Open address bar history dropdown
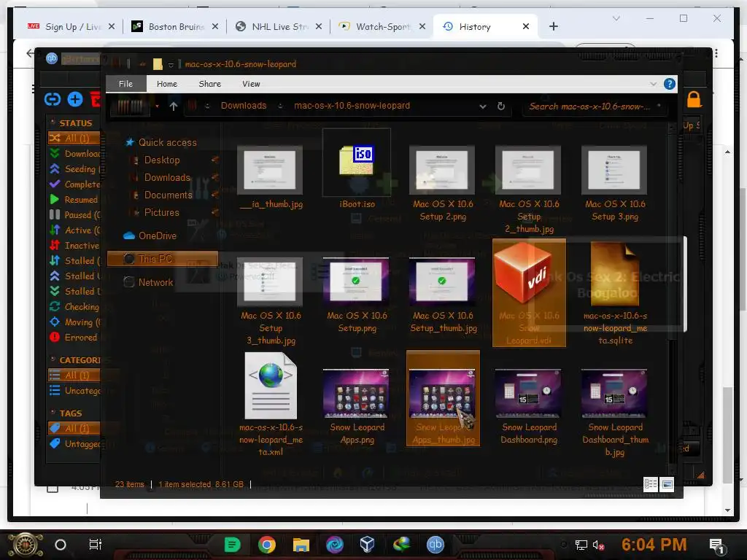Image resolution: width=747 pixels, height=560 pixels. point(483,106)
